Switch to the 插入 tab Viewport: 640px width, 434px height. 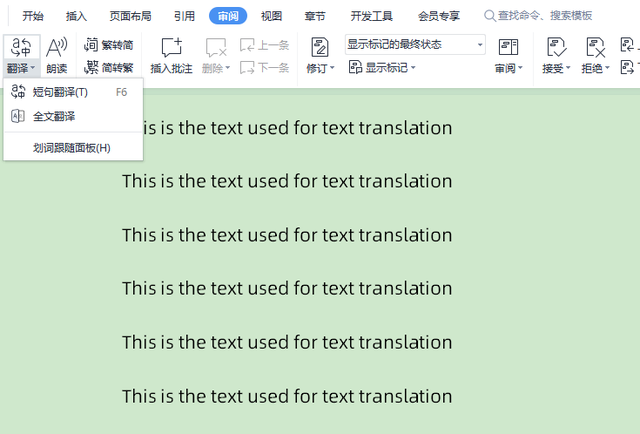tap(76, 16)
